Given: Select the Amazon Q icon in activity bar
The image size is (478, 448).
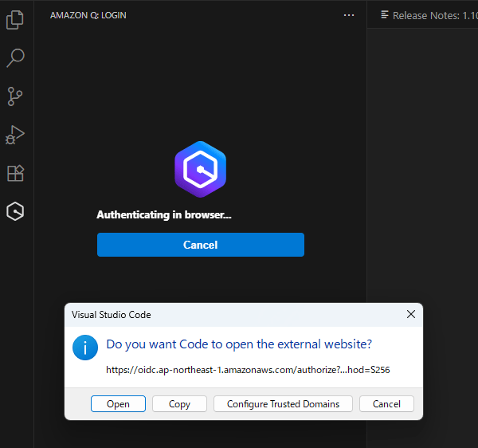Looking at the screenshot, I should [x=15, y=211].
